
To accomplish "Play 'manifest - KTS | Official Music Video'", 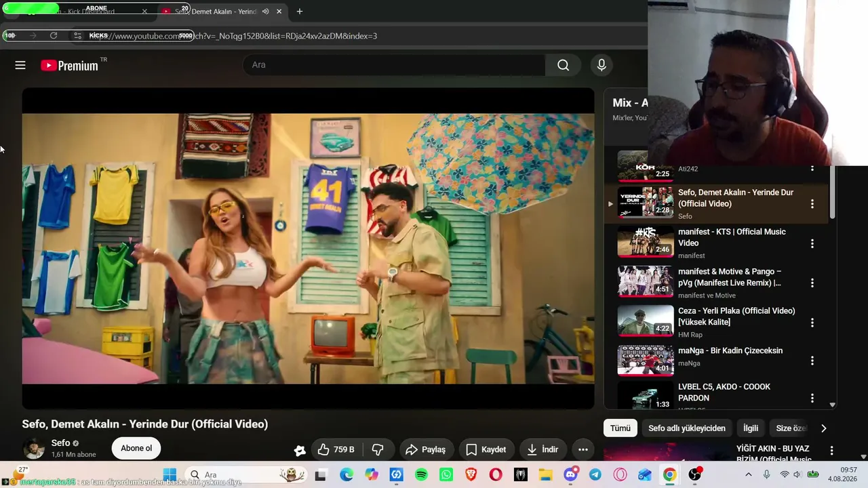I will pyautogui.click(x=732, y=237).
